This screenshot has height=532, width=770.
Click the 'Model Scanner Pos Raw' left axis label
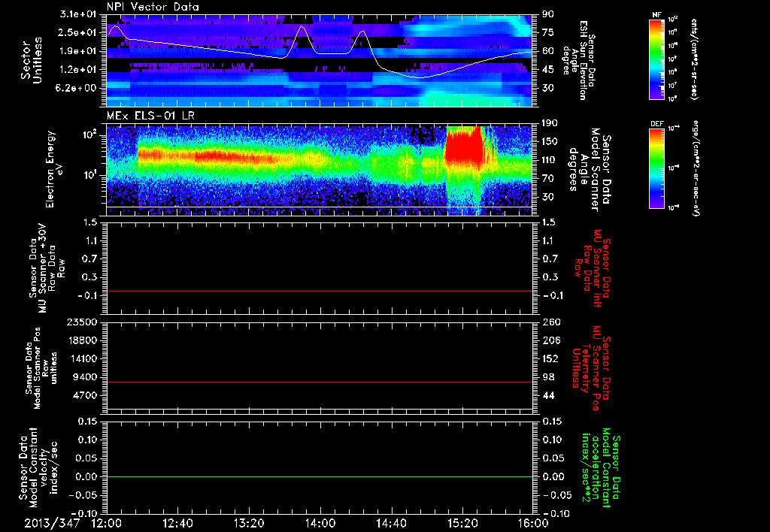click(x=41, y=368)
